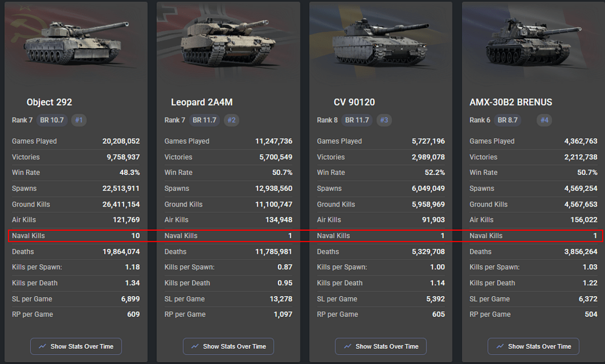Click the Object 292 tank image
The width and height of the screenshot is (605, 364).
pos(76,44)
